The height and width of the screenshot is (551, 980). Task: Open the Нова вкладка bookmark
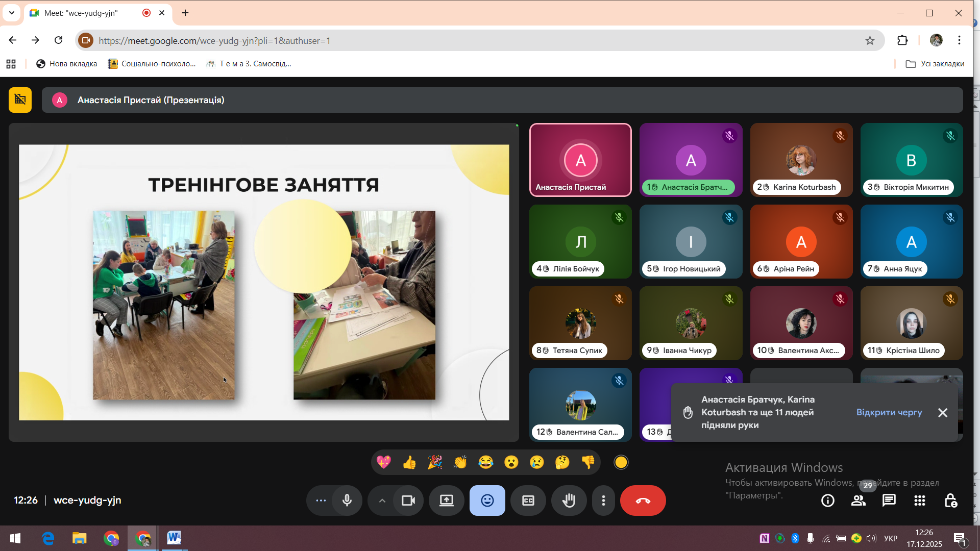(66, 64)
